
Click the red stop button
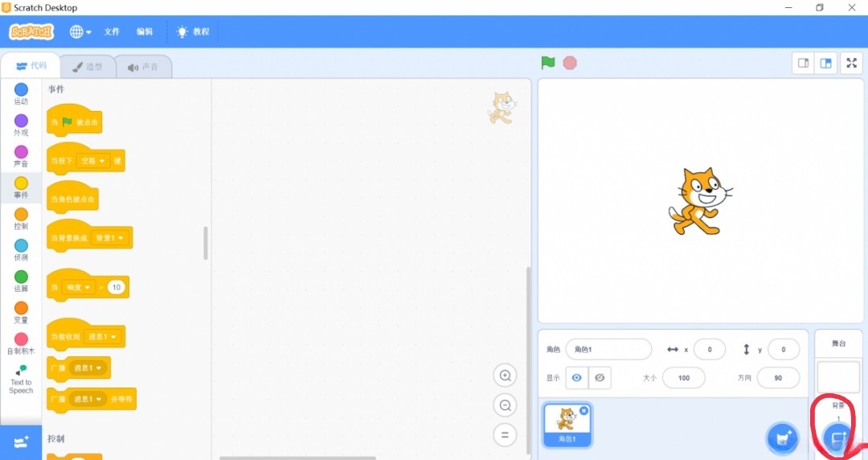pyautogui.click(x=570, y=63)
